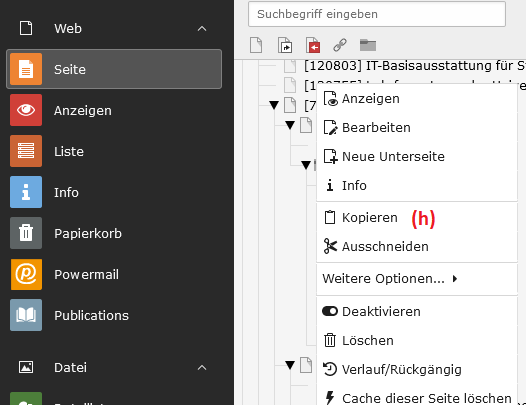Open the Anzeigen module in sidebar
The width and height of the screenshot is (526, 405).
[114, 110]
